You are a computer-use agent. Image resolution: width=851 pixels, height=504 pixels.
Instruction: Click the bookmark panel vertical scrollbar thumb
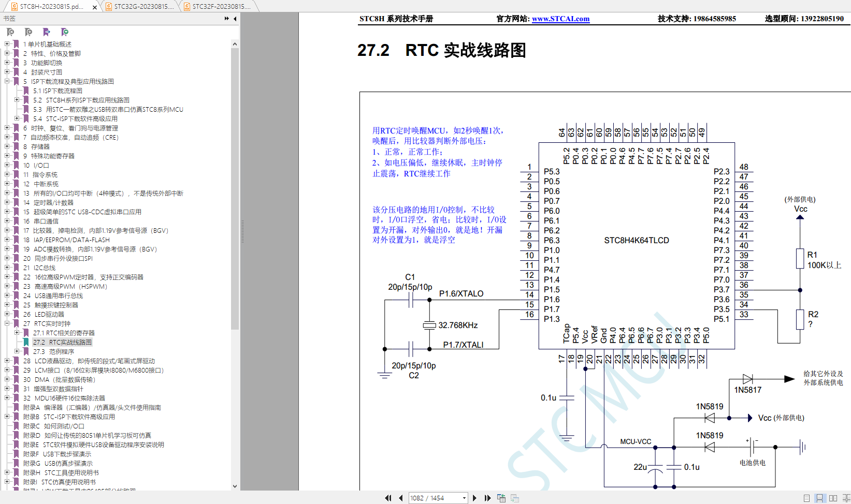click(x=235, y=189)
